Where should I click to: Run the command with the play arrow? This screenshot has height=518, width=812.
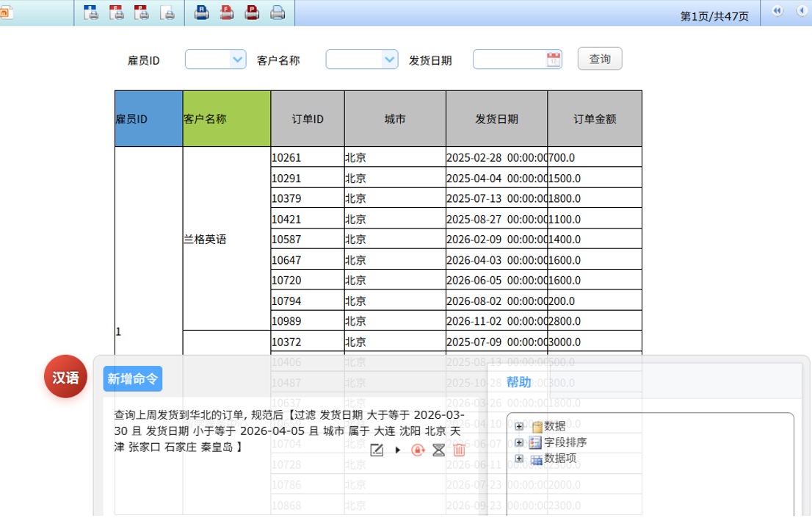tap(398, 450)
